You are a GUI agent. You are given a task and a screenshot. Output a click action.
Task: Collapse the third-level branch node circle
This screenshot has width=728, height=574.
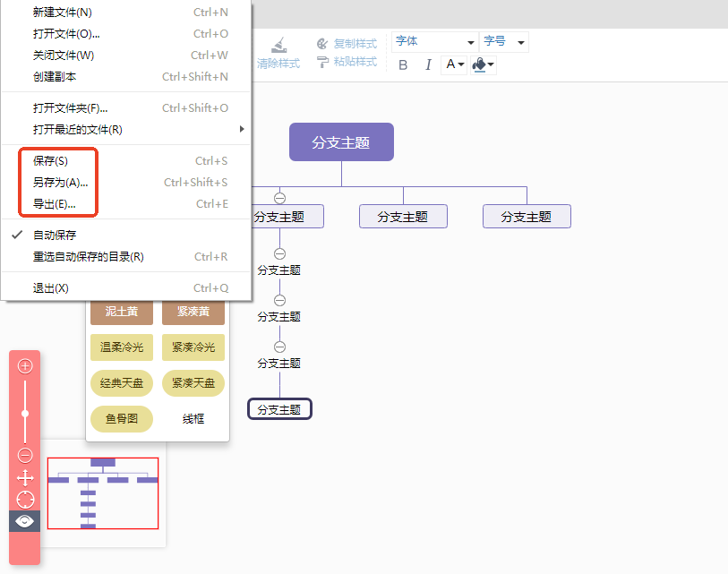(x=279, y=300)
